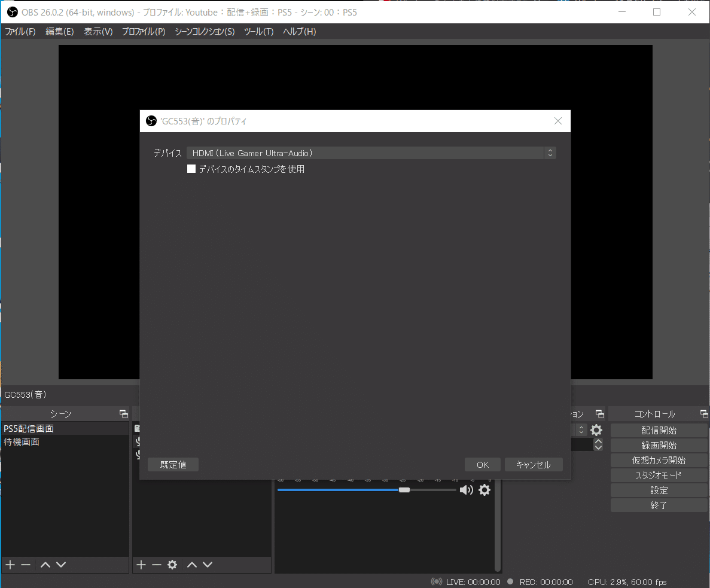This screenshot has width=710, height=588.
Task: Enable デバイスのタイムスタンプを使用 checkbox
Action: (x=191, y=169)
